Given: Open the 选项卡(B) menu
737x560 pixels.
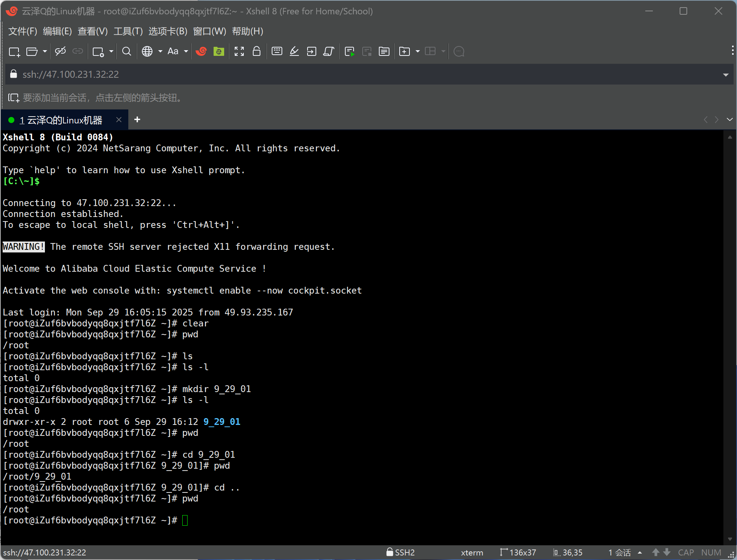Looking at the screenshot, I should click(168, 31).
